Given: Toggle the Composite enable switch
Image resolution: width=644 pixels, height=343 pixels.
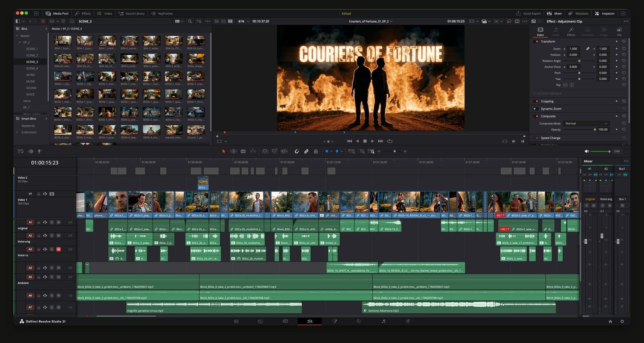Looking at the screenshot, I should (537, 116).
